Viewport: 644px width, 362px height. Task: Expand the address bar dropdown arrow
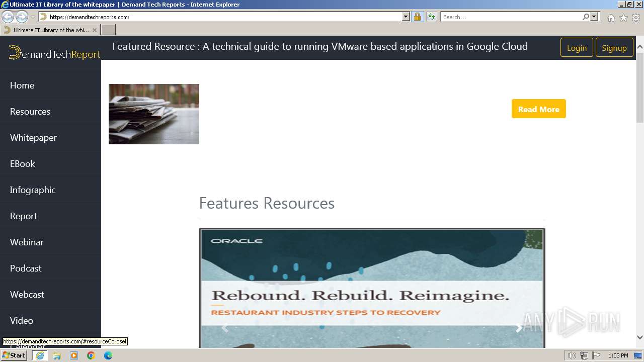[x=406, y=17]
